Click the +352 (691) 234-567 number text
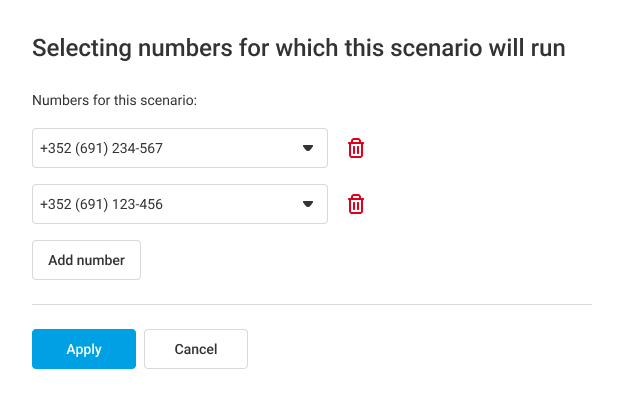 (101, 148)
